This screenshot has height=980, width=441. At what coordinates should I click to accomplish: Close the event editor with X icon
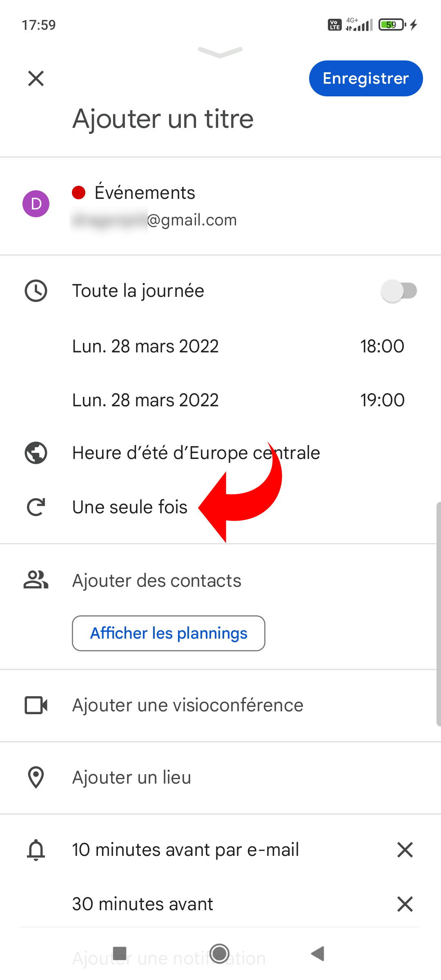(x=36, y=78)
